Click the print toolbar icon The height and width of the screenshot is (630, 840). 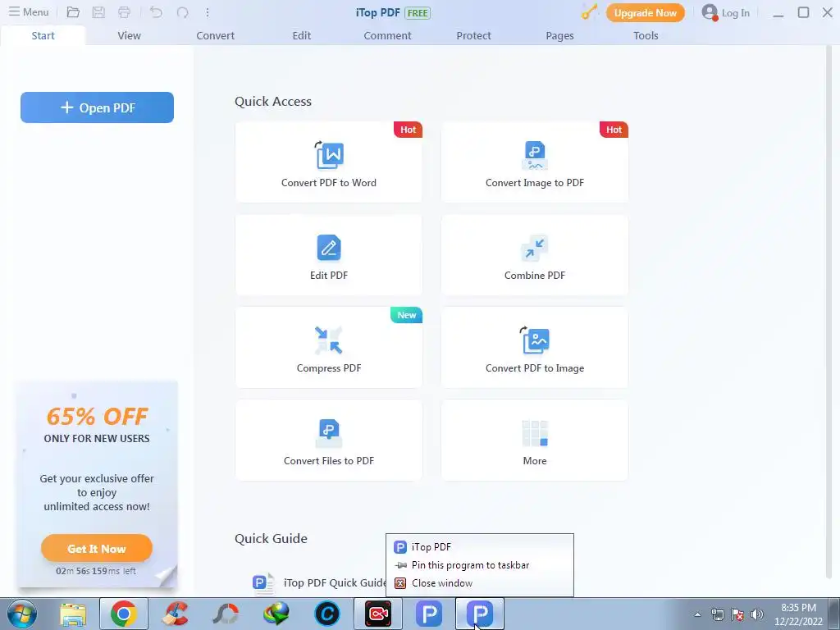coord(125,12)
